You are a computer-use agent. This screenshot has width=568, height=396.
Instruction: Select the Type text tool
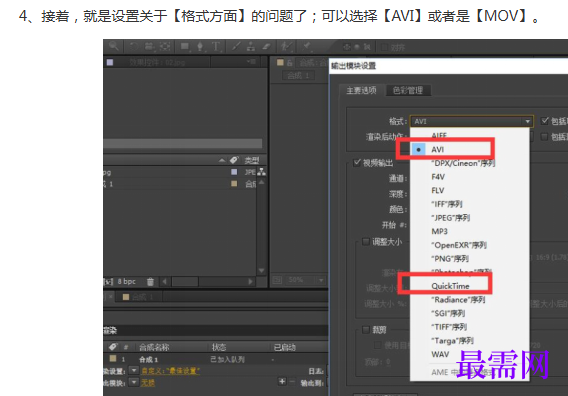pyautogui.click(x=216, y=46)
